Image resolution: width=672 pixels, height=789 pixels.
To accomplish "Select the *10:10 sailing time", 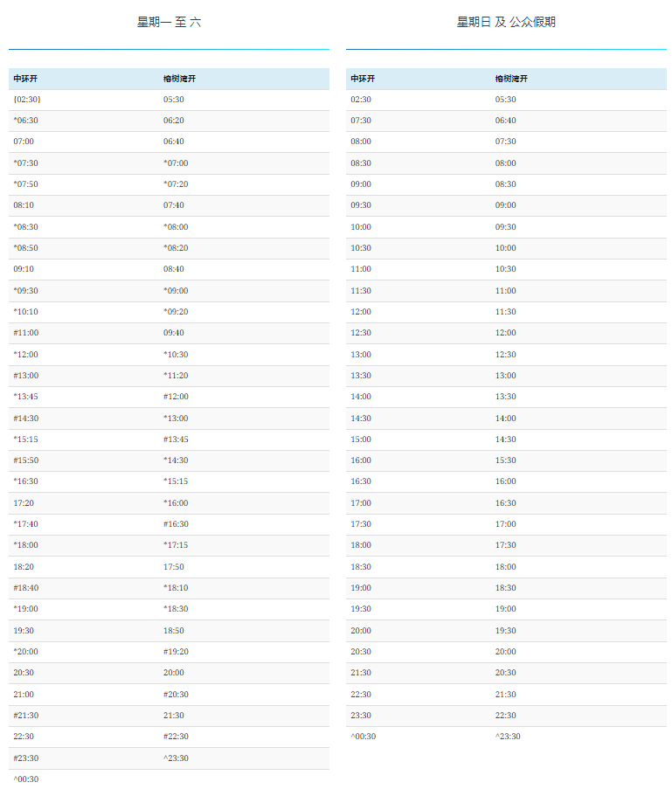I will point(26,312).
